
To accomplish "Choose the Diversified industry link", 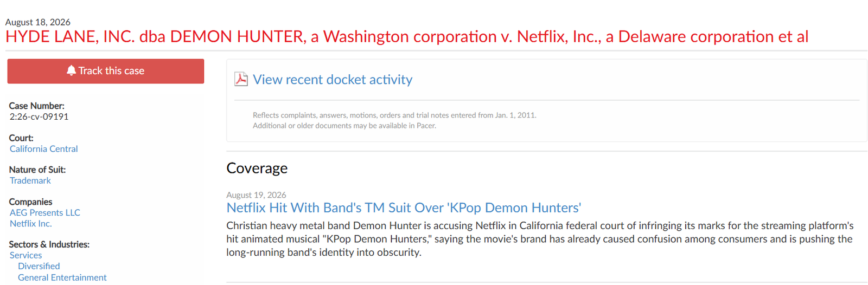I will [x=39, y=266].
